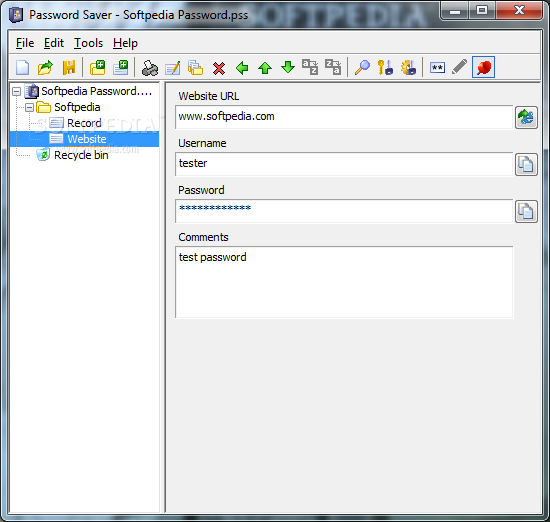Click the Website URL field

(344, 117)
